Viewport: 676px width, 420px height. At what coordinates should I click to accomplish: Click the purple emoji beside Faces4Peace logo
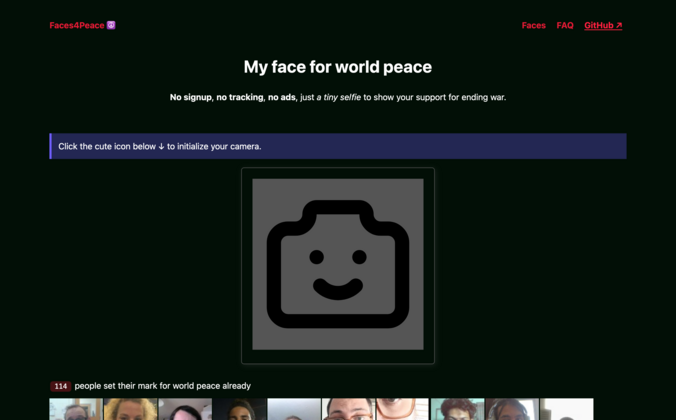pos(111,25)
